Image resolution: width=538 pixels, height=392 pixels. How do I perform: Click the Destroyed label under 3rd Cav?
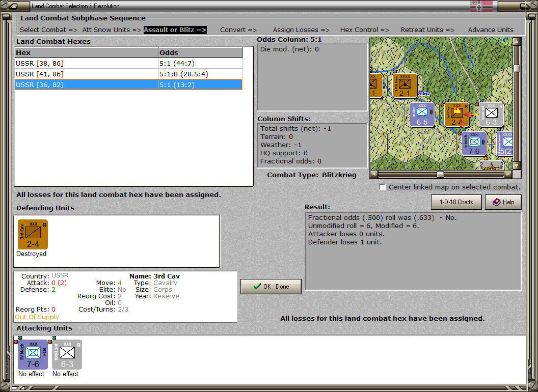(31, 254)
